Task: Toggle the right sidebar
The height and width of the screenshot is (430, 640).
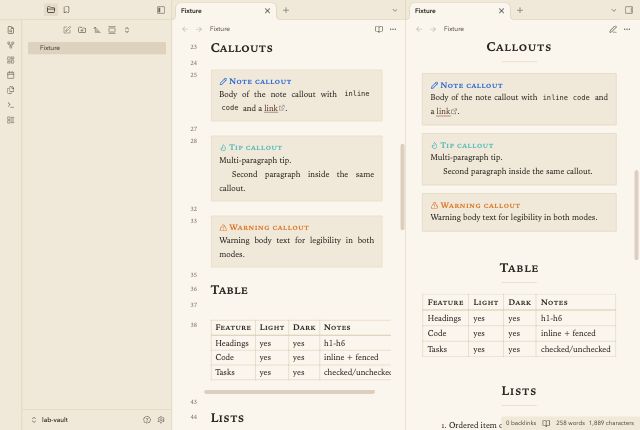Action: 629,10
